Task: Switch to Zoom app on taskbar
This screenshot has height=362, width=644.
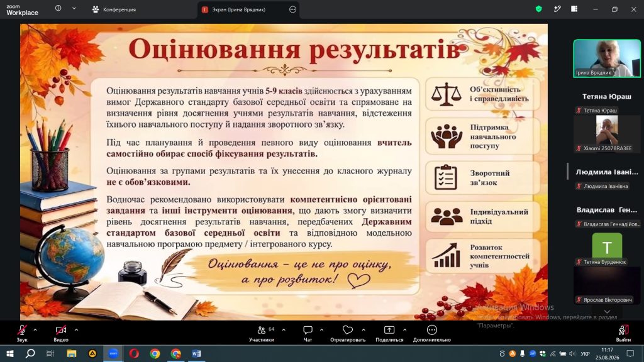Action: pyautogui.click(x=113, y=353)
